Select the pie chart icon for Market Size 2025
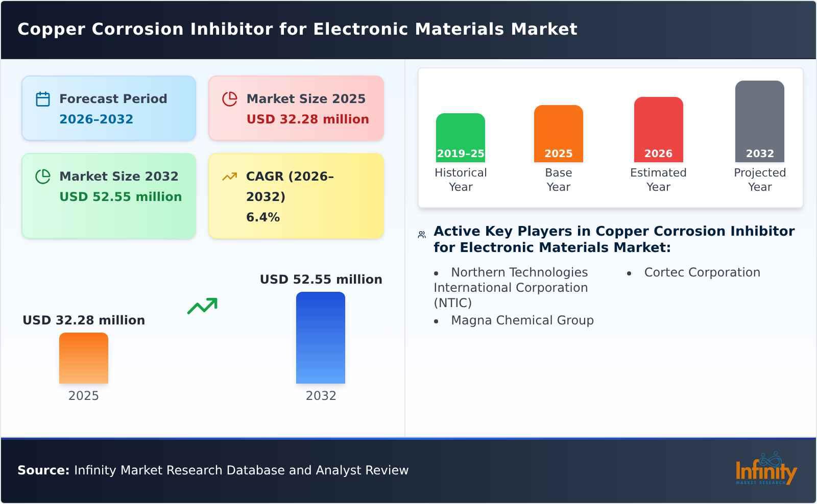Screen dimensions: 817x504 coord(229,97)
